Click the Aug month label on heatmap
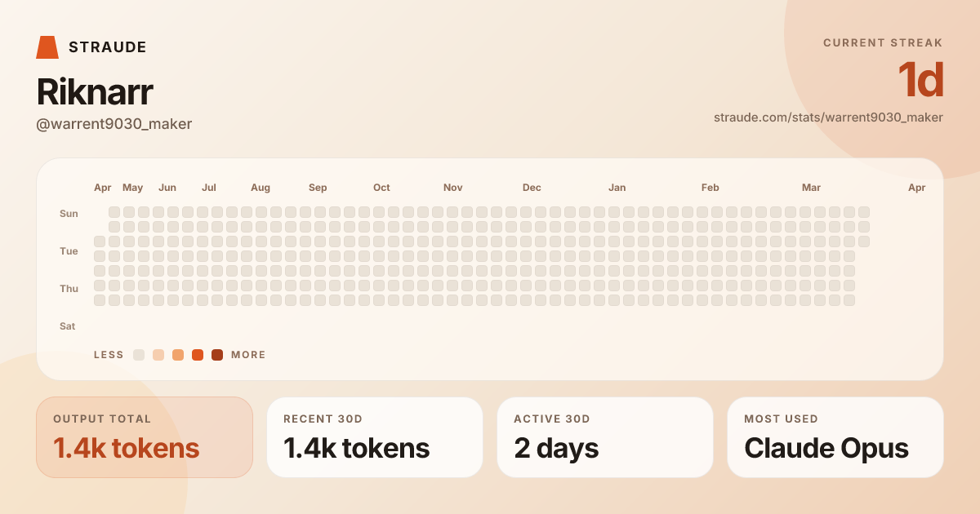 pos(261,188)
